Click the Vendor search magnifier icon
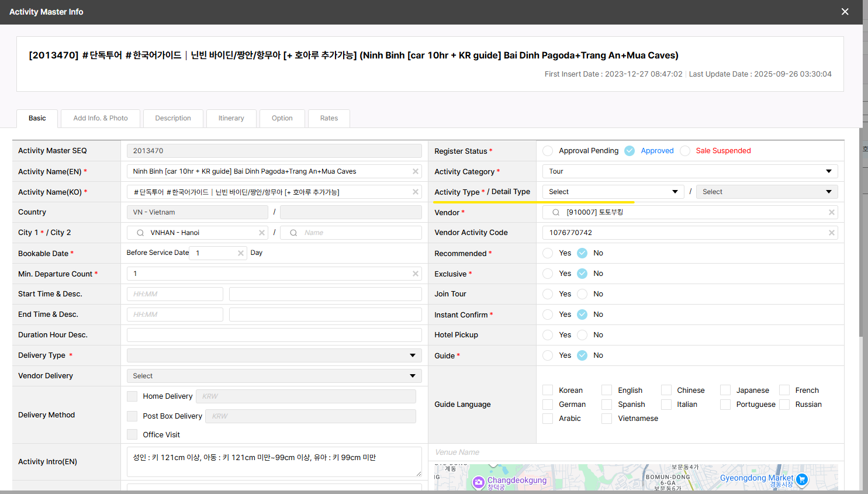This screenshot has width=868, height=494. pyautogui.click(x=556, y=212)
